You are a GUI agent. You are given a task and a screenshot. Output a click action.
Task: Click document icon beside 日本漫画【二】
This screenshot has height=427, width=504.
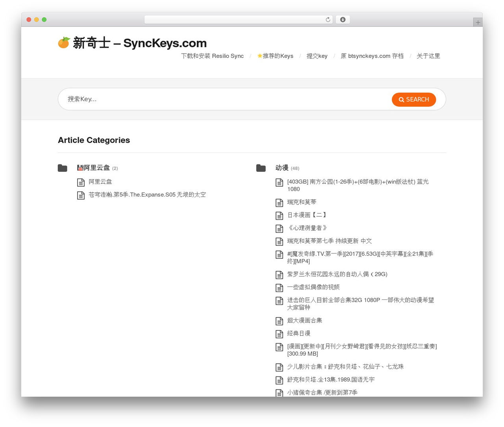[279, 216]
